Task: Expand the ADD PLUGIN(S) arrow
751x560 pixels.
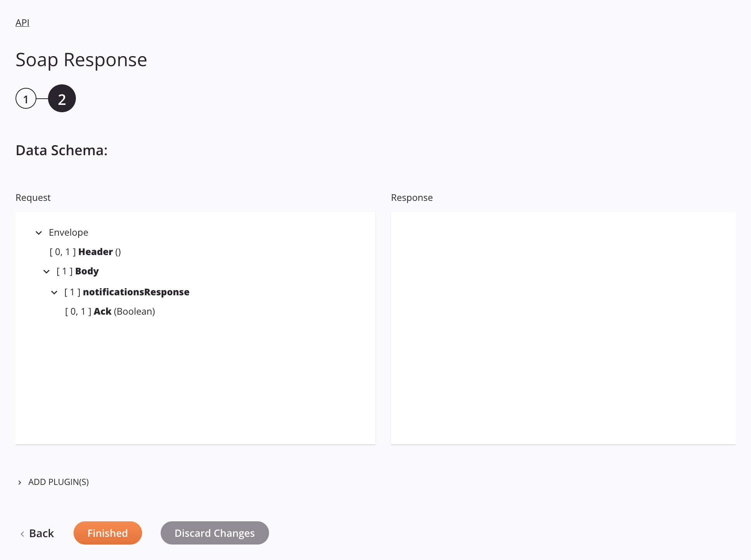Action: point(20,482)
